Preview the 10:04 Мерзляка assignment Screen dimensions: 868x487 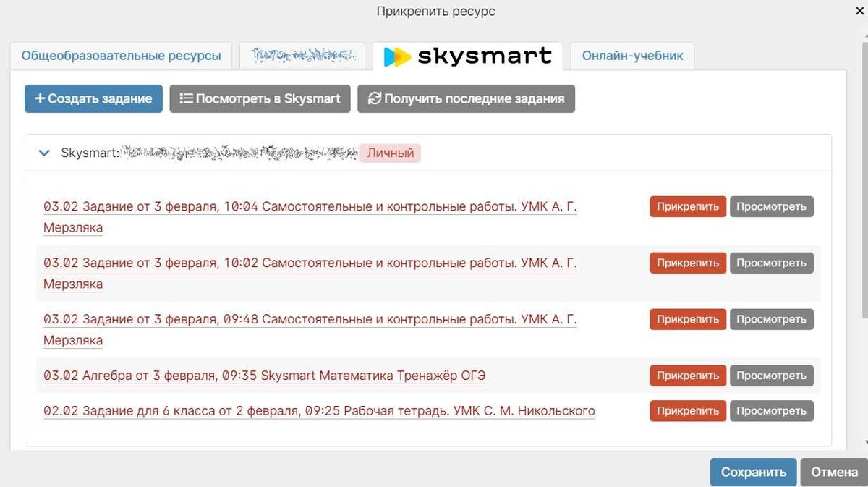pyautogui.click(x=771, y=206)
